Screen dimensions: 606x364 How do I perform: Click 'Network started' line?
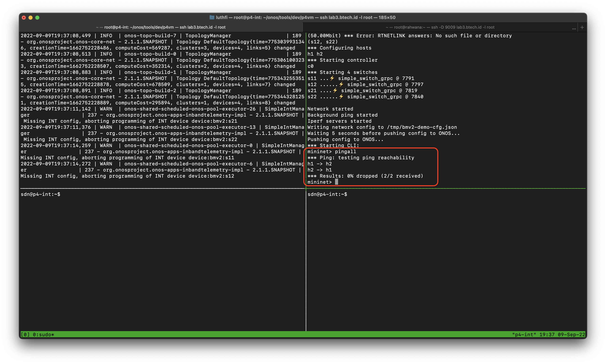(x=330, y=109)
